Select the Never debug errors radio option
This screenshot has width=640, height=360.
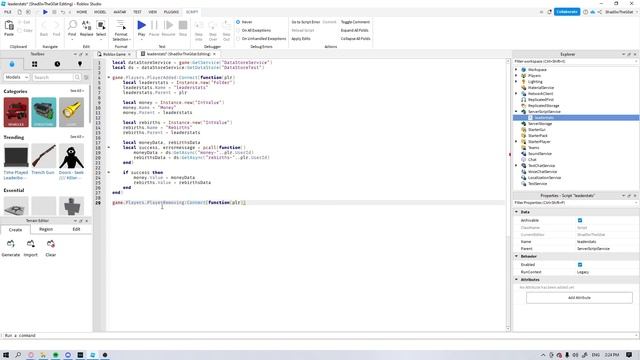point(238,22)
